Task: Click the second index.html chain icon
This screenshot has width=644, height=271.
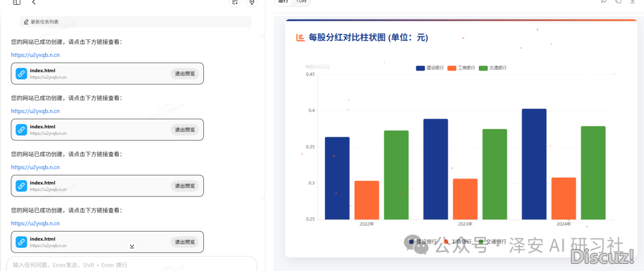Action: pyautogui.click(x=21, y=130)
